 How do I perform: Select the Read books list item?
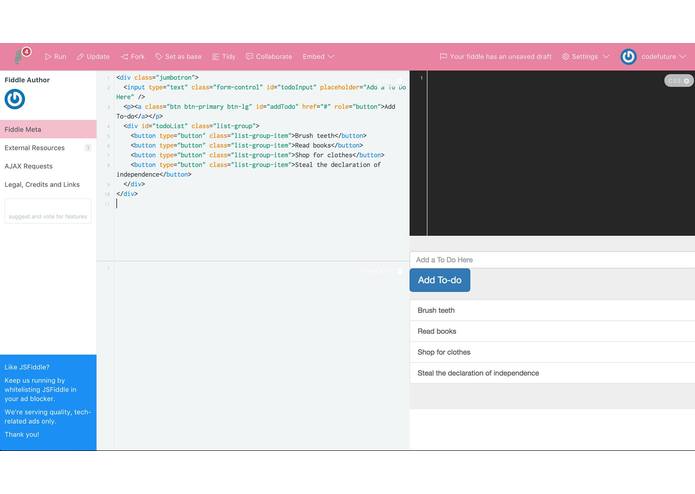552,331
